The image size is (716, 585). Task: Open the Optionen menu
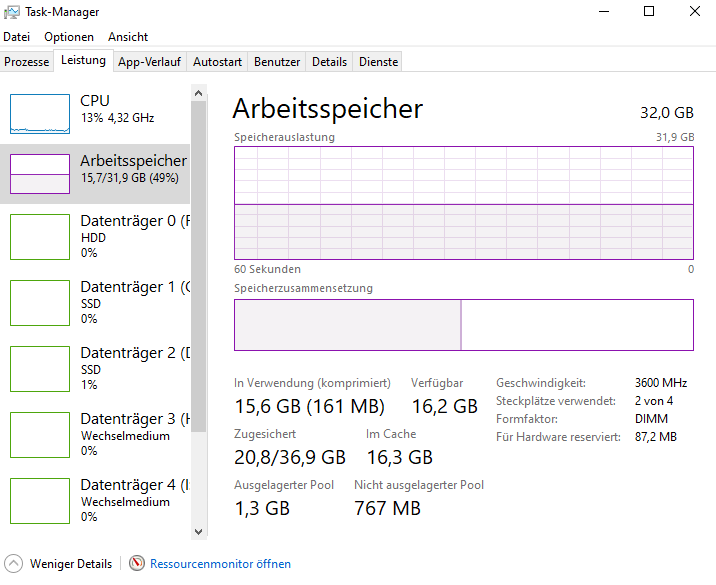[69, 37]
